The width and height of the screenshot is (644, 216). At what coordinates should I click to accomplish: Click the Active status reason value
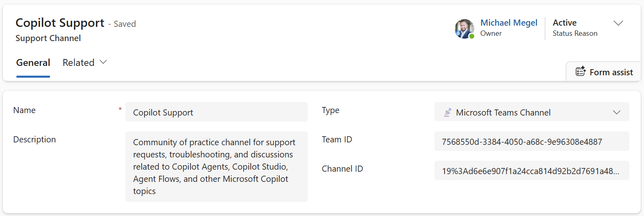pos(564,23)
